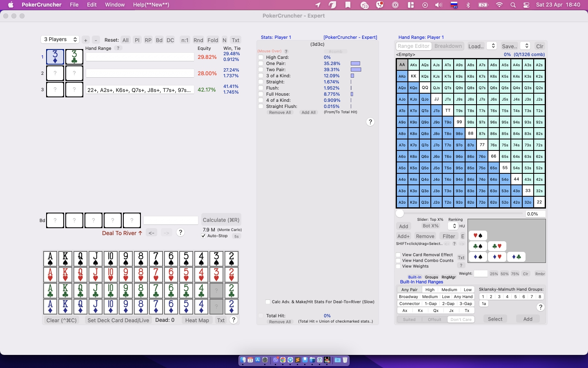Image resolution: width=588 pixels, height=368 pixels.
Task: Click the board text input field
Action: pos(171,220)
